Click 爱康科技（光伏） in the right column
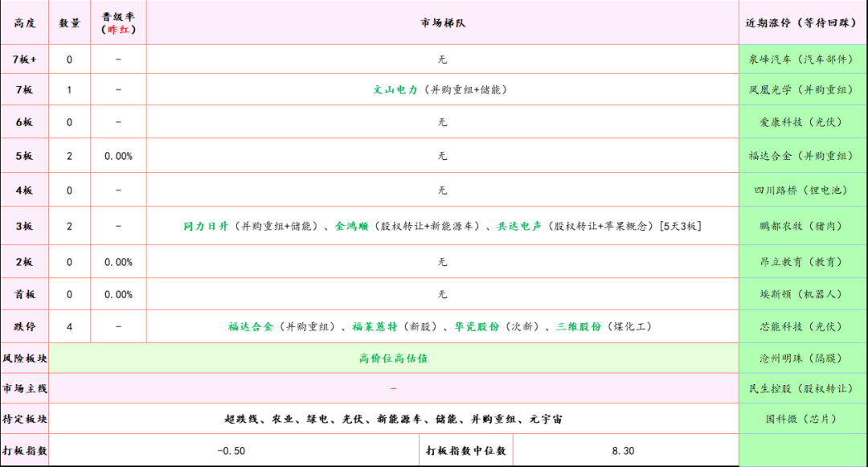The image size is (868, 467). (801, 121)
